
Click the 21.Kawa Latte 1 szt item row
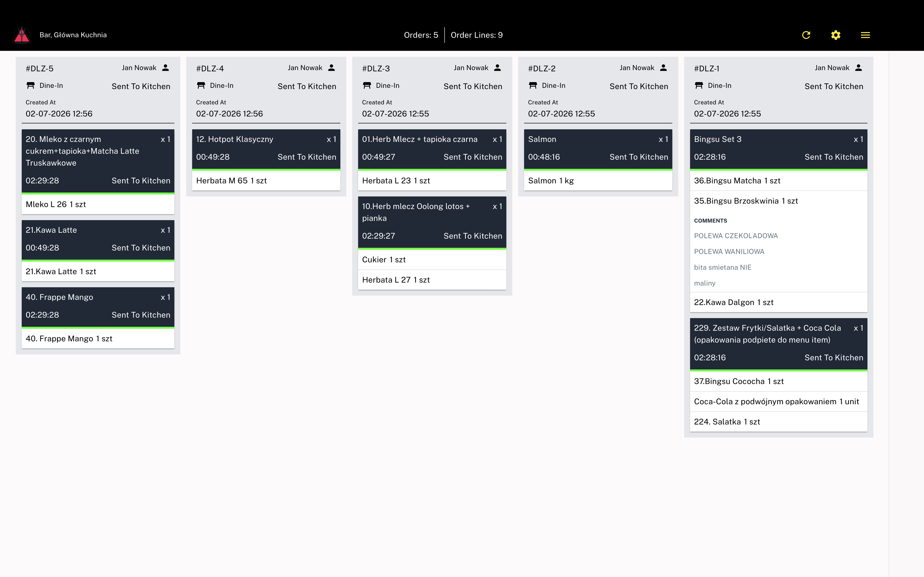pos(98,271)
